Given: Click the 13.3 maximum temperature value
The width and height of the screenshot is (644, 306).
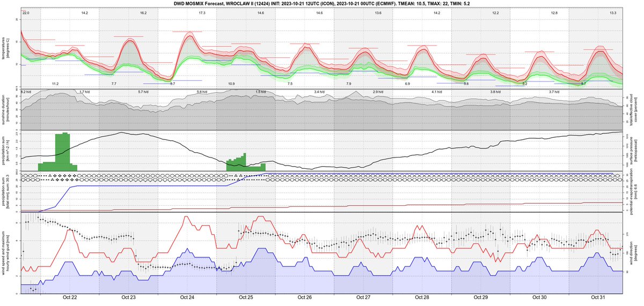Looking at the screenshot, I should point(613,12).
